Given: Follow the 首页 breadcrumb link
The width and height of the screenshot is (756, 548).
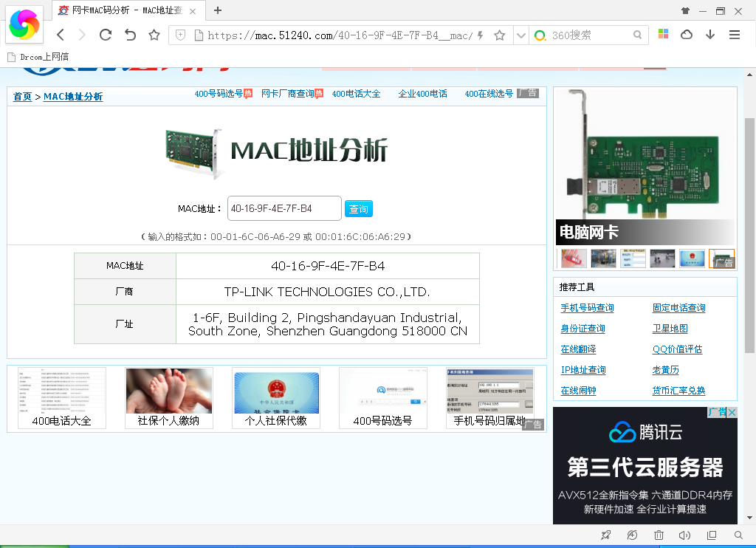Looking at the screenshot, I should click(22, 97).
